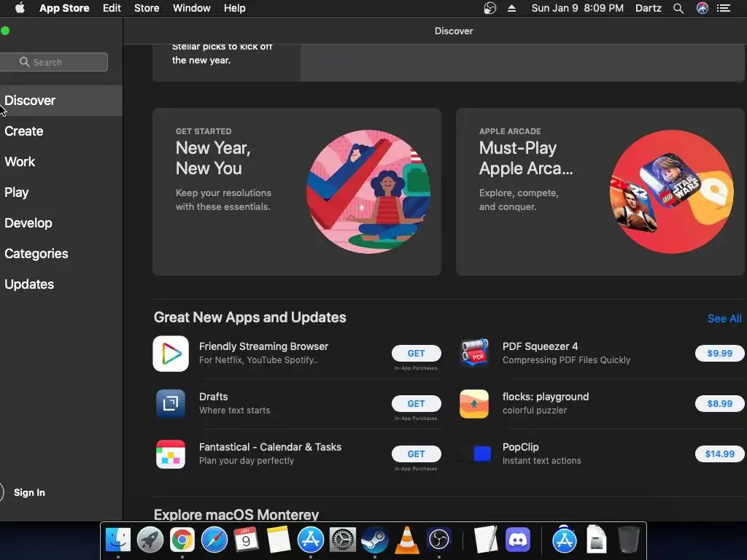This screenshot has height=560, width=747.
Task: Open TextEdit from the Dock
Action: coord(485,540)
